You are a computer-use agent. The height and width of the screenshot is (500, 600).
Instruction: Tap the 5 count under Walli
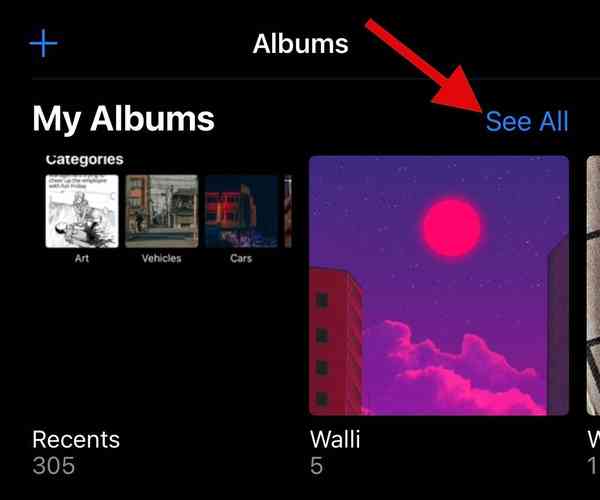[x=316, y=466]
